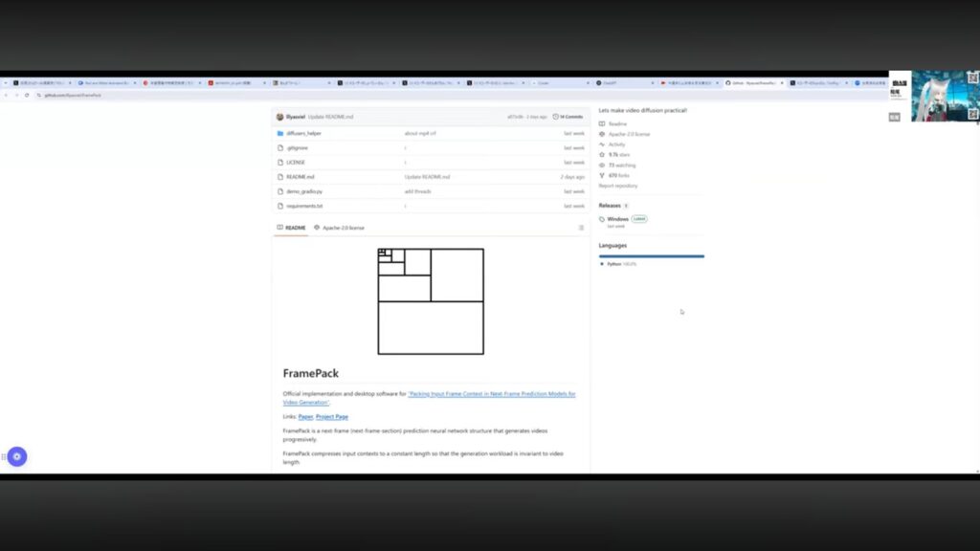Viewport: 980px width, 551px height.
Task: Click the README outline list icon
Action: 581,228
